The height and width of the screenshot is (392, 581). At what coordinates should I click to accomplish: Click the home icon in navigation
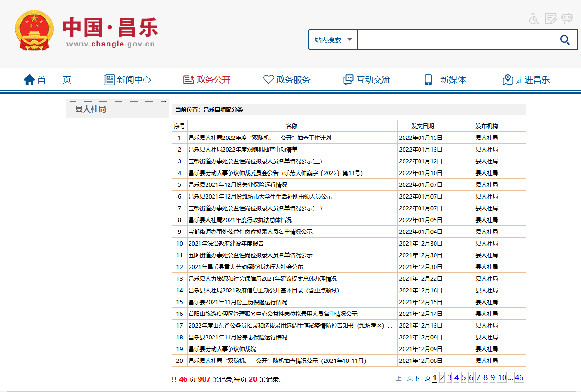click(30, 80)
